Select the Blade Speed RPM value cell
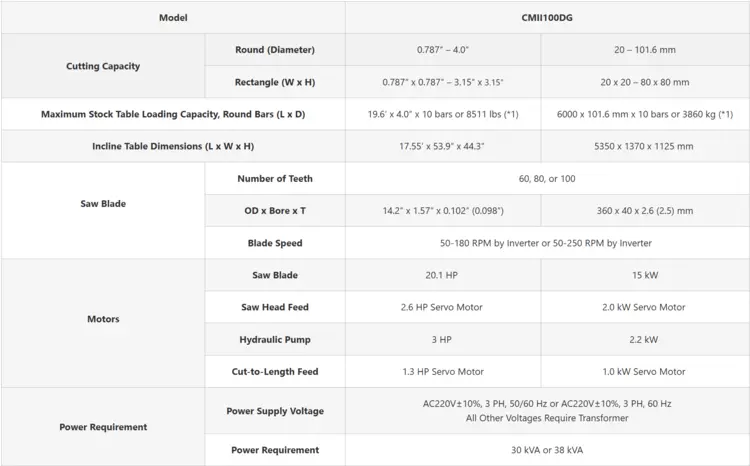The height and width of the screenshot is (466, 750). click(547, 243)
